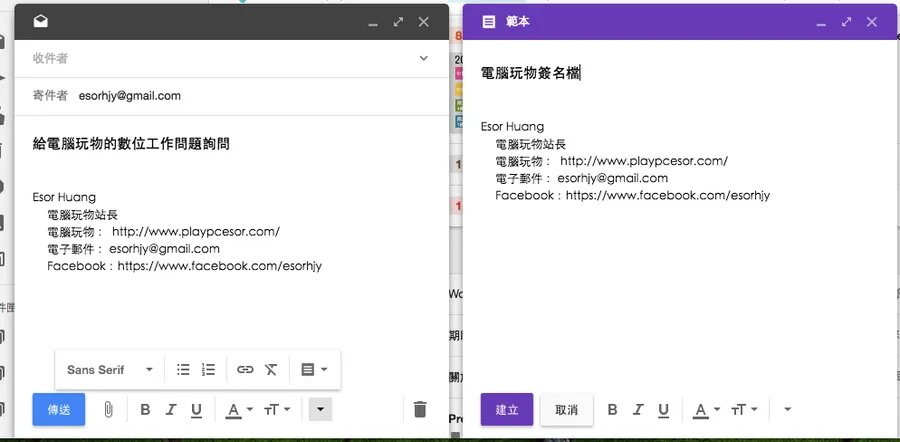Open the template menu dropdown
900x442 pixels.
point(314,370)
